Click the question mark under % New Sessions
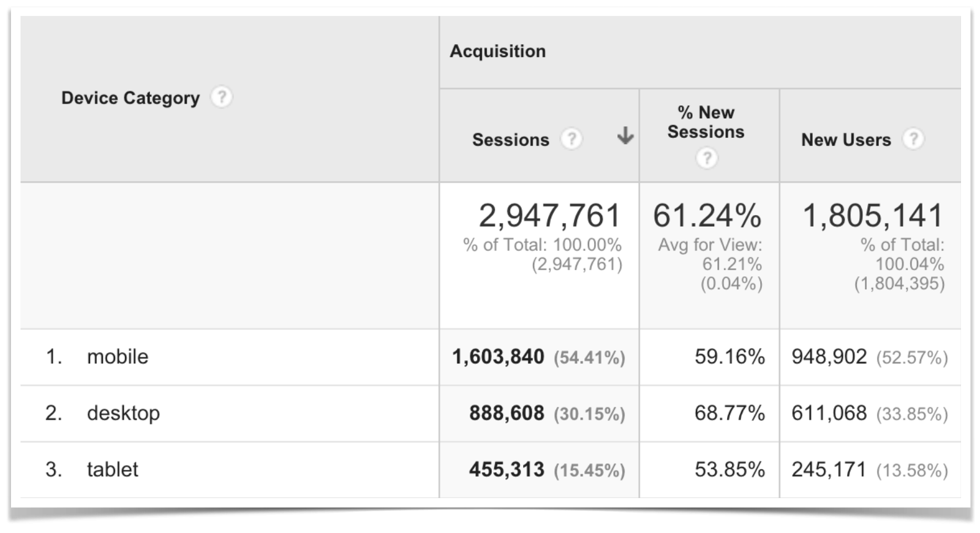This screenshot has width=980, height=533. pos(707,158)
